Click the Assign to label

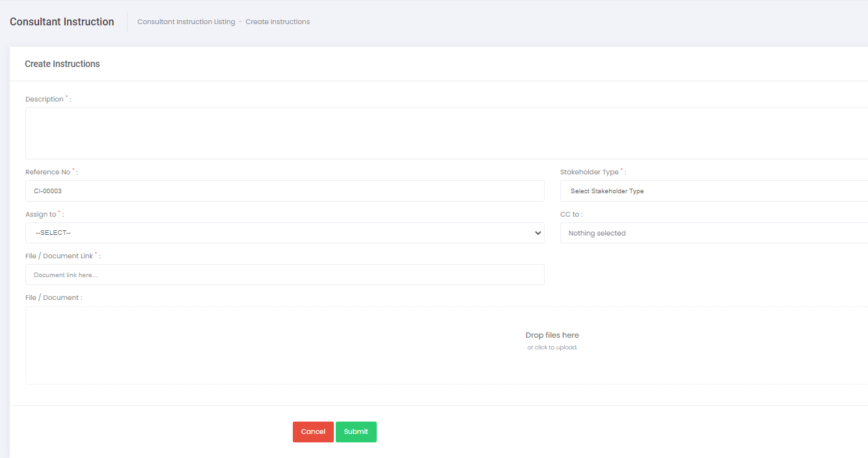(41, 215)
